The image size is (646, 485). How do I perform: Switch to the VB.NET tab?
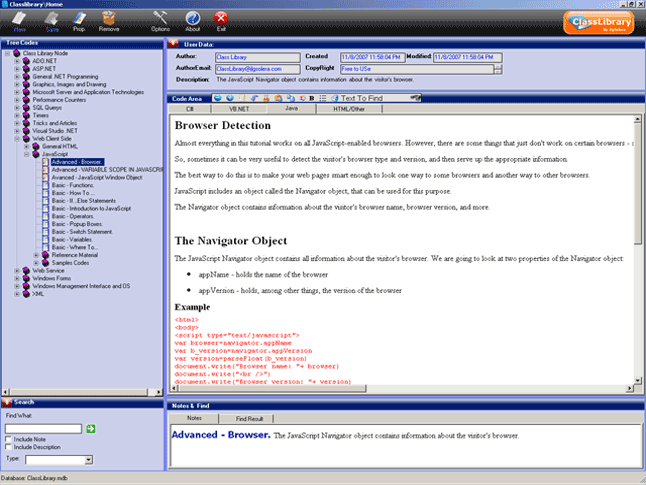(x=239, y=109)
